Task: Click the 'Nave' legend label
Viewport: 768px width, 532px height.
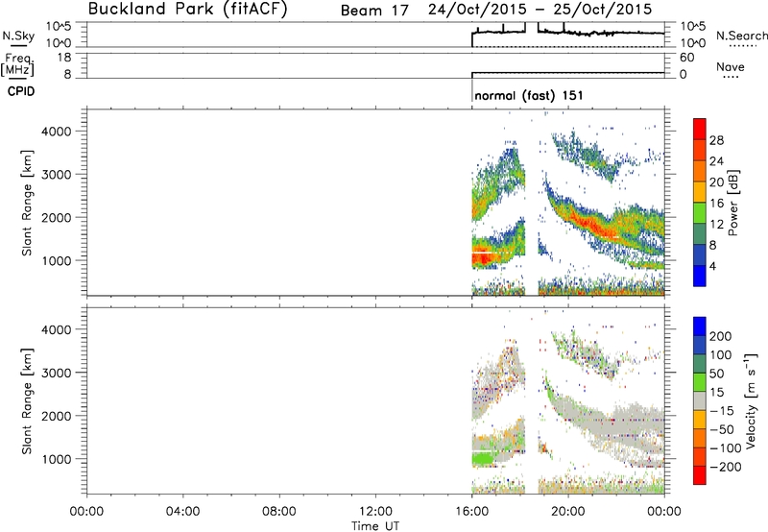Action: click(731, 66)
